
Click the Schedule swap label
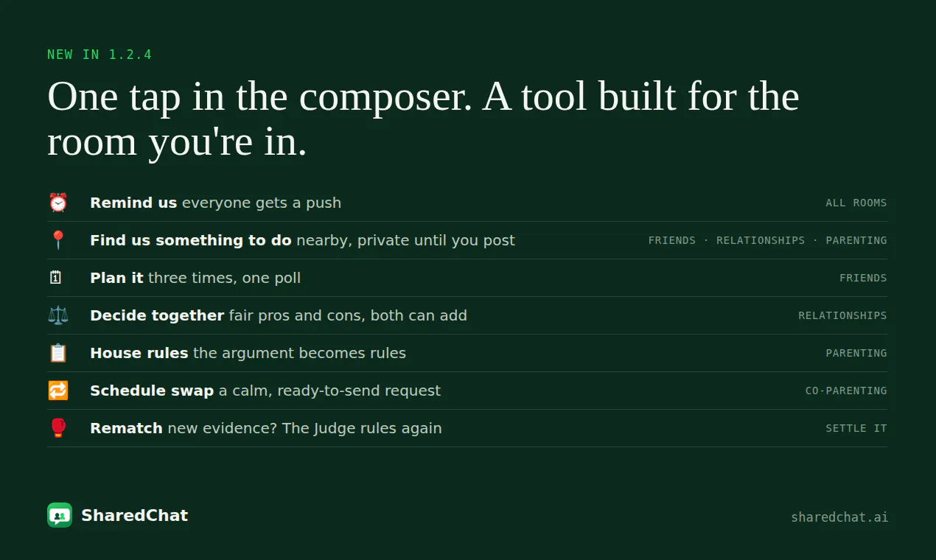[x=152, y=391]
